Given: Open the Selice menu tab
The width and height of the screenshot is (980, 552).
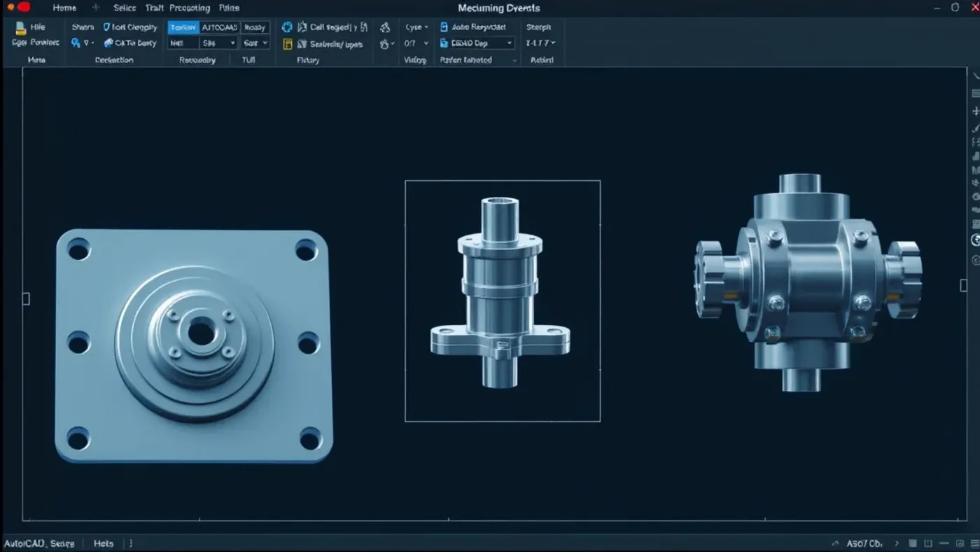Looking at the screenshot, I should click(x=125, y=8).
